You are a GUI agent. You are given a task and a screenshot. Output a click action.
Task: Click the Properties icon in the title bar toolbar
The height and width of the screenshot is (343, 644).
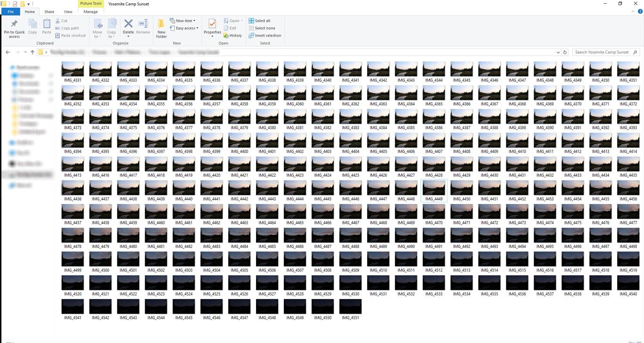click(x=15, y=4)
